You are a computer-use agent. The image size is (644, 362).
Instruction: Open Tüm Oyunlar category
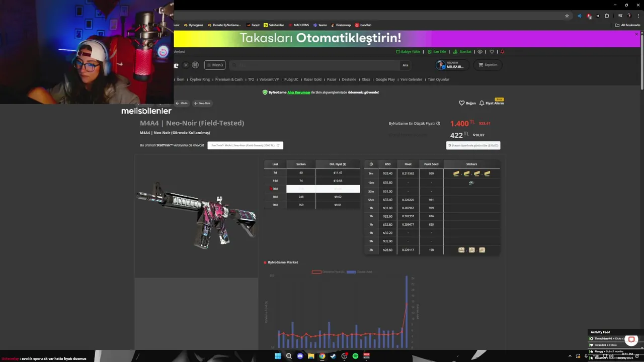pos(438,79)
